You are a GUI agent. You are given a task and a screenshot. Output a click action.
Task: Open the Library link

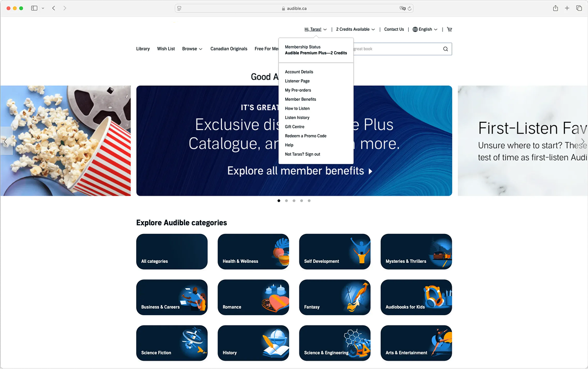143,49
